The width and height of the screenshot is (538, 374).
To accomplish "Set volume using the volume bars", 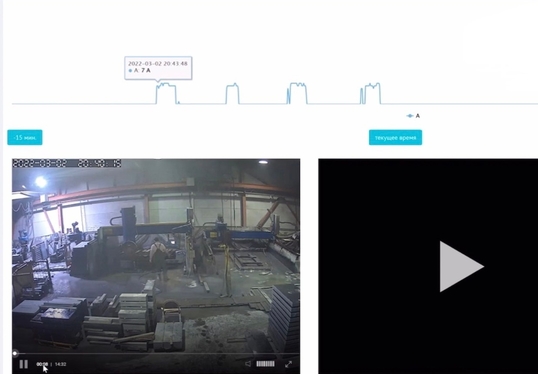I will (x=265, y=364).
